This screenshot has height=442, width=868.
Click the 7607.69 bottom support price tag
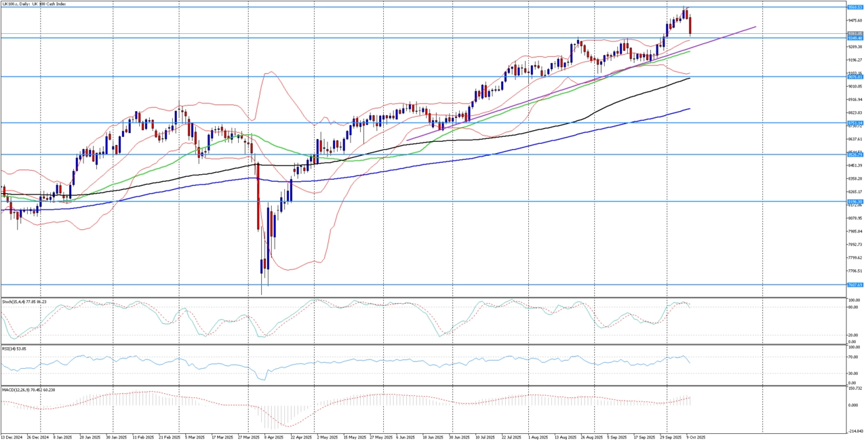click(x=854, y=285)
